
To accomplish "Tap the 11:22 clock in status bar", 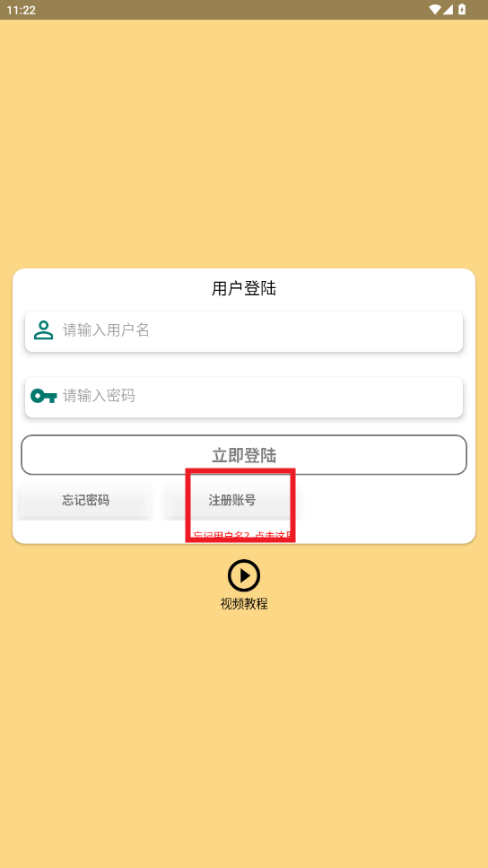I will click(21, 10).
